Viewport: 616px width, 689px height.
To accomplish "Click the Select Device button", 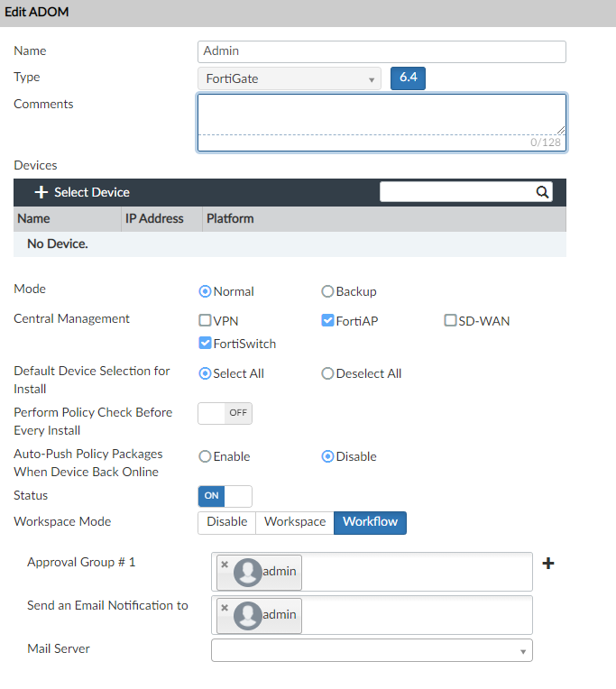I will (82, 192).
